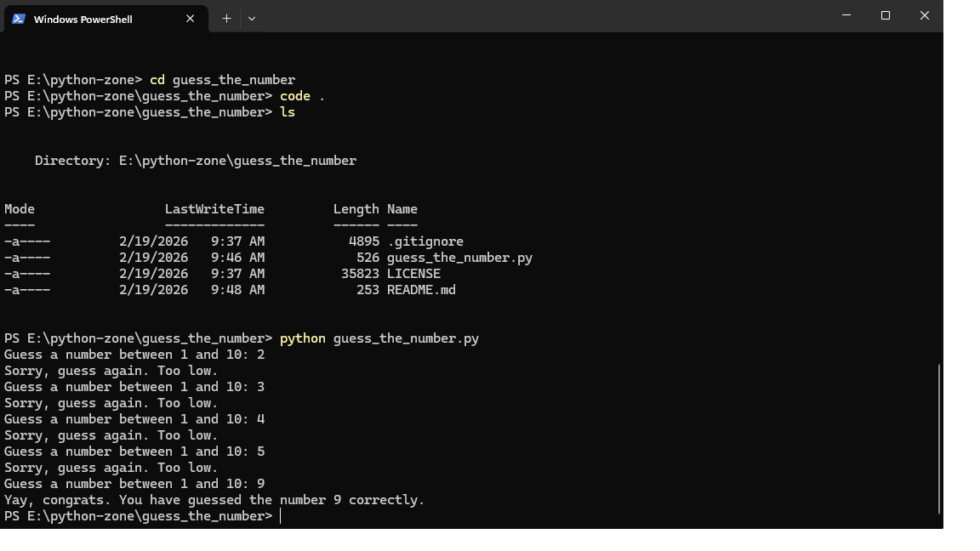Expand the new tab profile dropdown
Image resolution: width=980 pixels, height=551 pixels.
click(252, 18)
